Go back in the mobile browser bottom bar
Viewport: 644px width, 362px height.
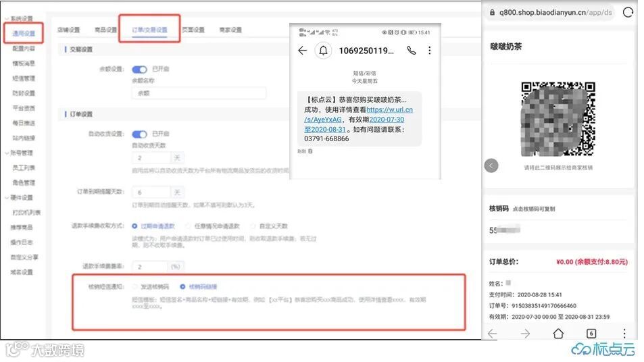(493, 333)
